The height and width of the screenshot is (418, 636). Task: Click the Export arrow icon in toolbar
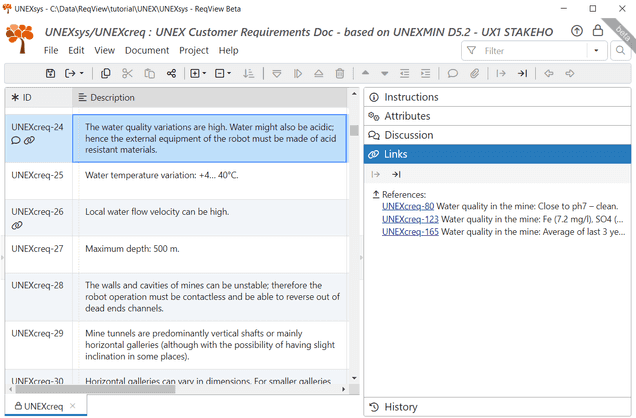point(70,73)
